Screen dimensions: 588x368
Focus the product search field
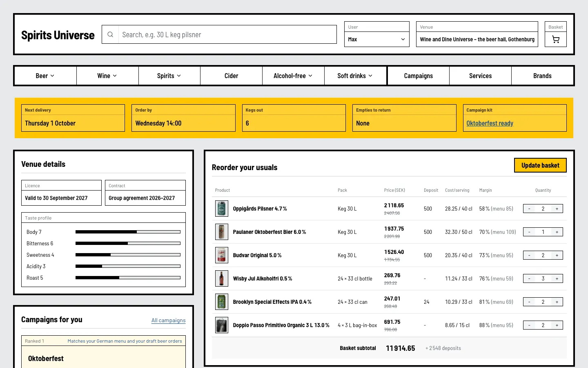[227, 35]
